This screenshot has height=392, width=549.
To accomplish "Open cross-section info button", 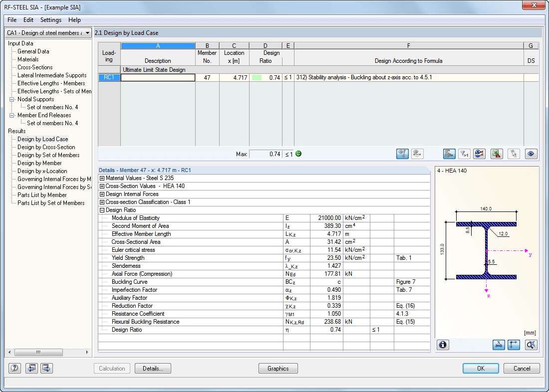I will coord(443,345).
